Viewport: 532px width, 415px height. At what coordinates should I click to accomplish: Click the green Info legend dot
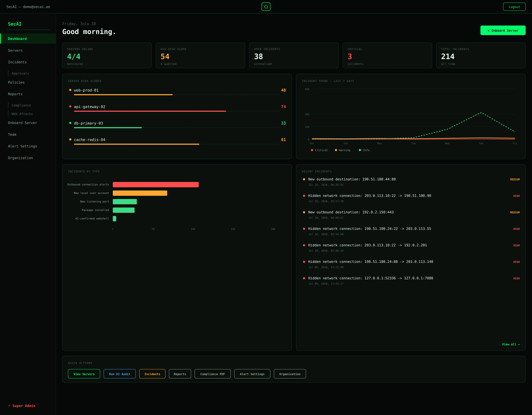point(360,150)
